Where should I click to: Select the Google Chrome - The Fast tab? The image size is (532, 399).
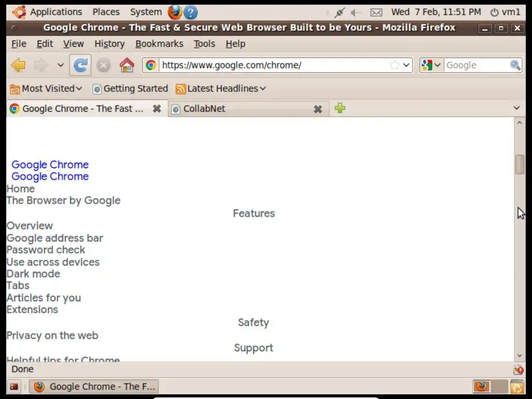click(87, 109)
